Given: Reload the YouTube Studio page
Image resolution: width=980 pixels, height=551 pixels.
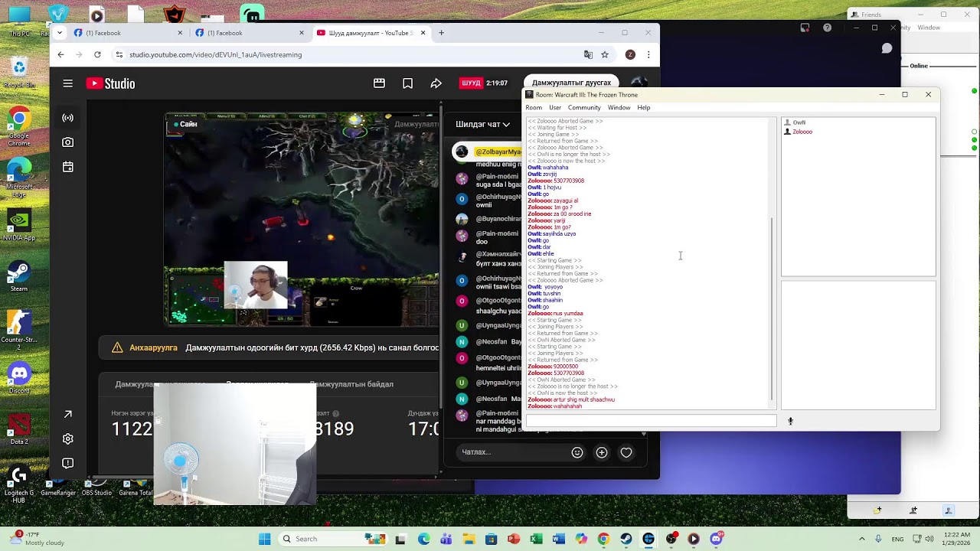Looking at the screenshot, I should (97, 54).
